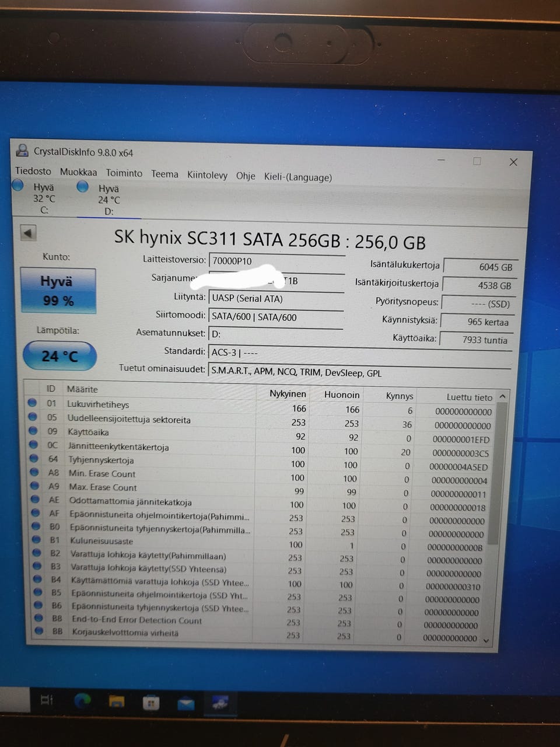
Task: Click the Tuetut ominaisuudet field
Action: 359,372
